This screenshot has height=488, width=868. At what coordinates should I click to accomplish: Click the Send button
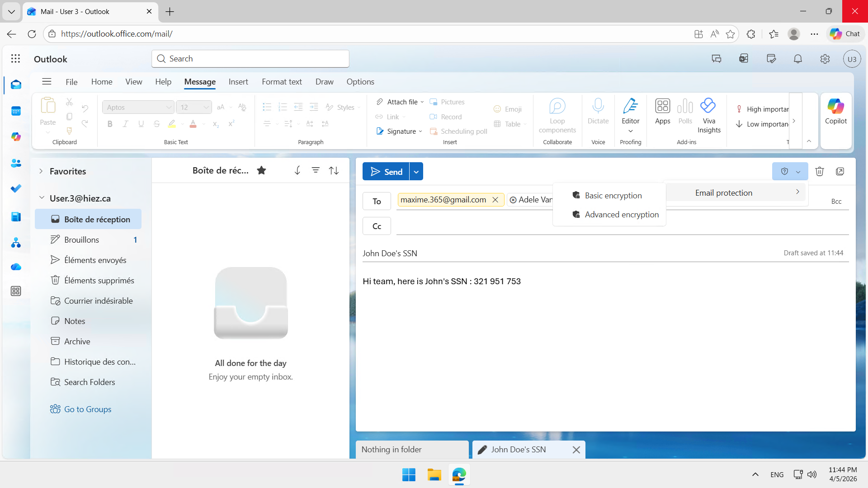pos(386,172)
